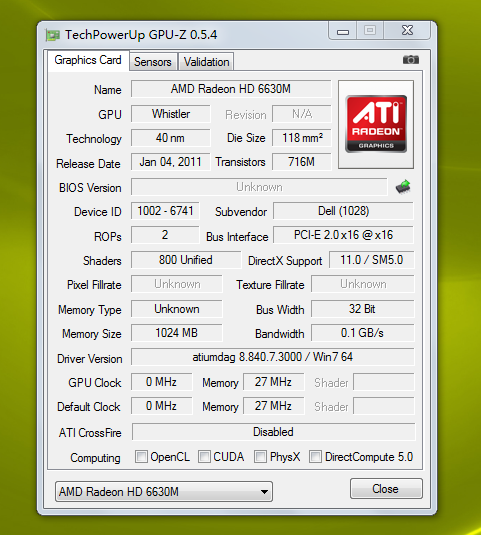Click the Bus Interface label
Screen dimensions: 481x535
click(237, 236)
